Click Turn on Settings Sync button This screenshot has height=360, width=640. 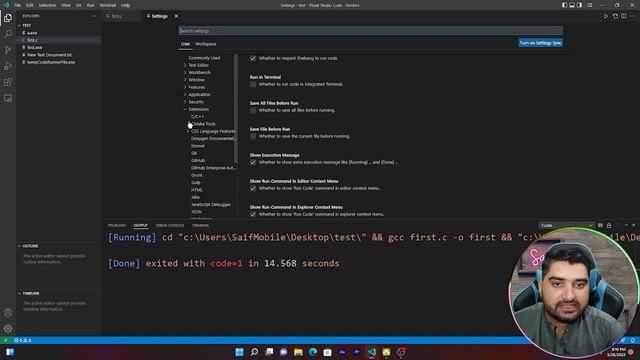click(x=540, y=43)
